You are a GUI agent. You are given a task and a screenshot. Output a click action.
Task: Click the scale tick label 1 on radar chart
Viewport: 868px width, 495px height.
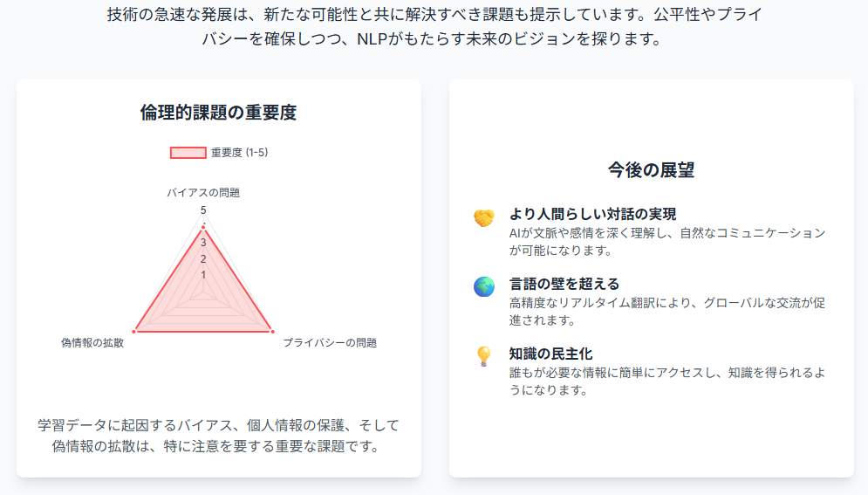pyautogui.click(x=203, y=275)
